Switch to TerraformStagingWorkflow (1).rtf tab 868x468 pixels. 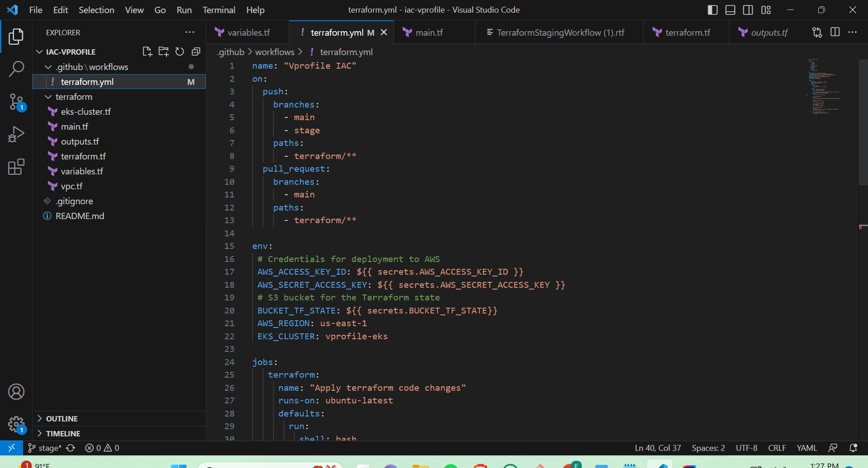click(560, 33)
